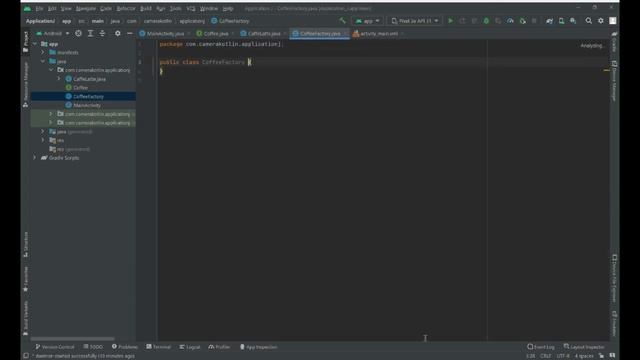The image size is (640, 360).
Task: Open the Pixel 3a device selector dropdown
Action: [x=415, y=21]
